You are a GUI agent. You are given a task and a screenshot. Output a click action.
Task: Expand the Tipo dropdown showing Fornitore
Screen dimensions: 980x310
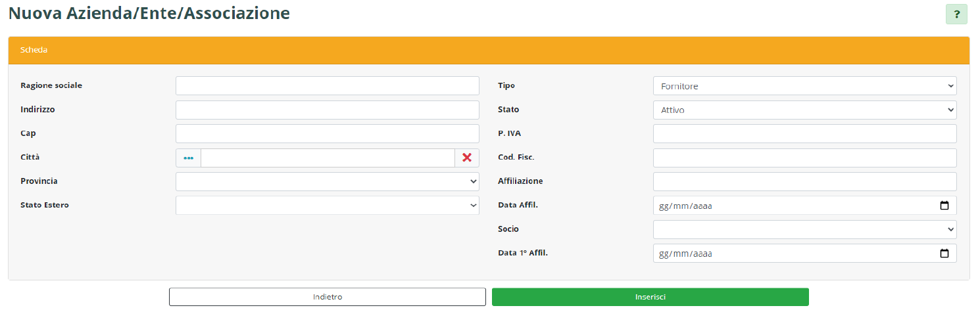[804, 86]
